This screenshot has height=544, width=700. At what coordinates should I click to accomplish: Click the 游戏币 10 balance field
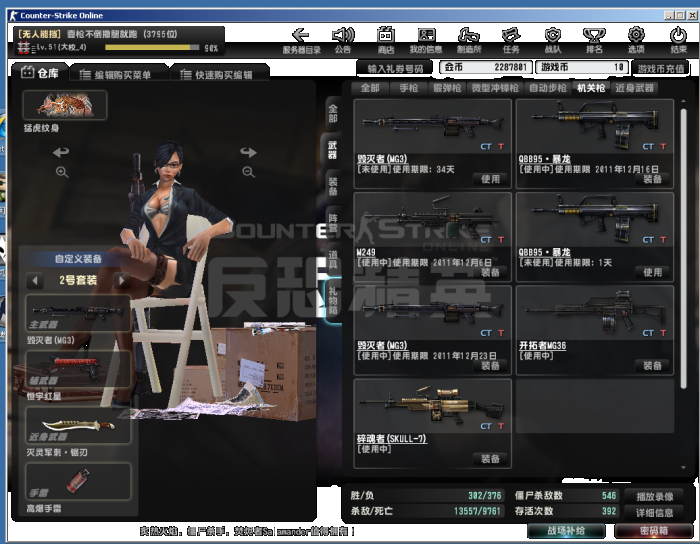pyautogui.click(x=582, y=67)
